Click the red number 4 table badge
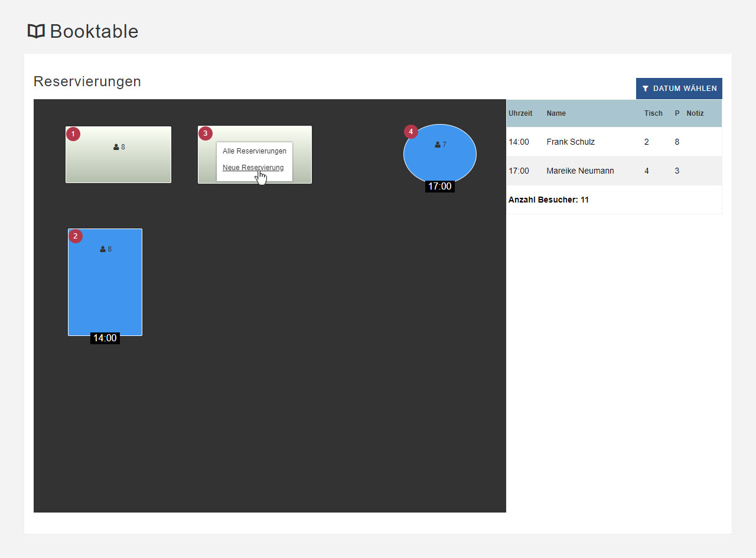This screenshot has width=756, height=558. [x=411, y=132]
